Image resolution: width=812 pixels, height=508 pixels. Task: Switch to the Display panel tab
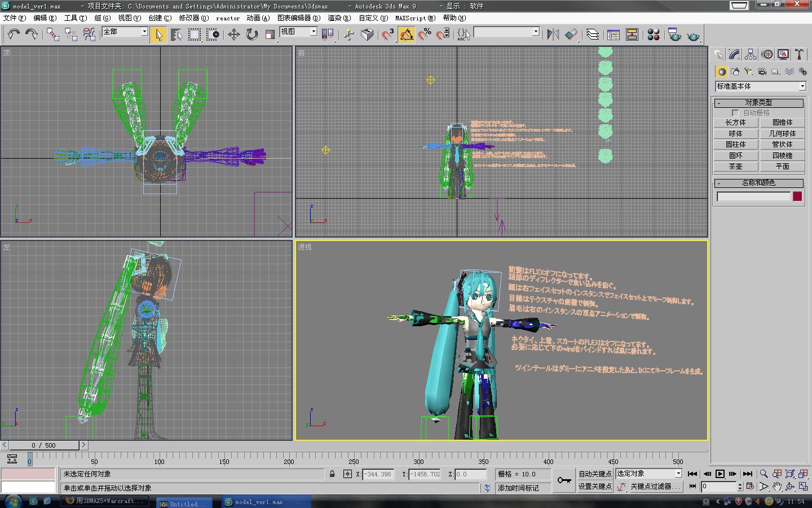783,54
